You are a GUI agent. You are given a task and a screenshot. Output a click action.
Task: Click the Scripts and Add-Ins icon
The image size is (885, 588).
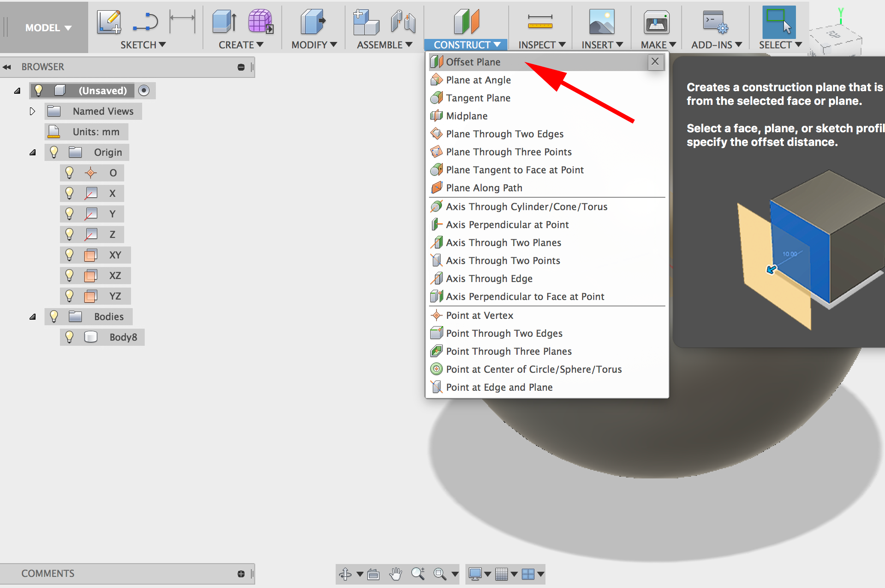715,22
